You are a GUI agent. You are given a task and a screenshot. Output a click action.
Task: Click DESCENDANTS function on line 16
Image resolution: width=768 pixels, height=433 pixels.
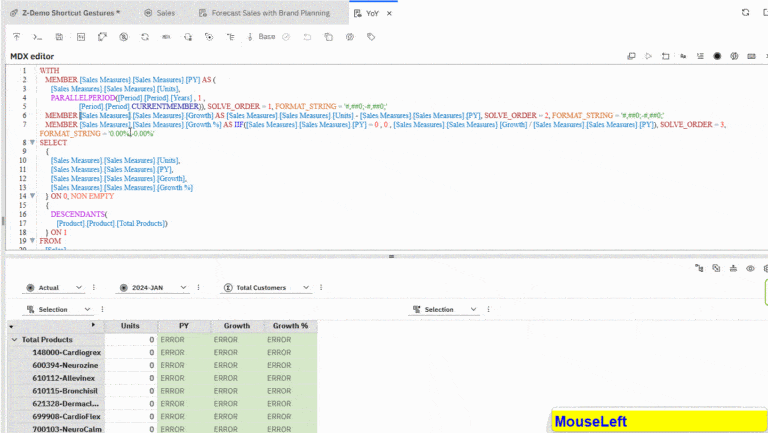point(78,214)
